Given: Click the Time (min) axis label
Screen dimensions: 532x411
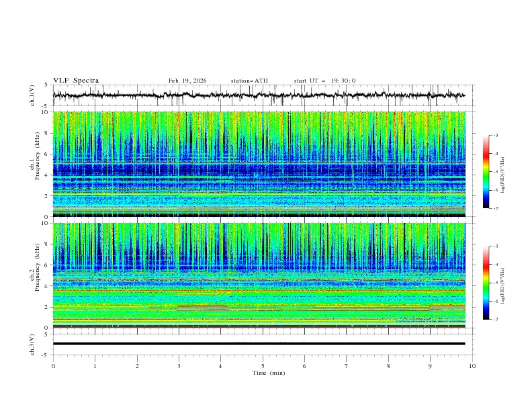Looking at the screenshot, I should coord(269,373).
